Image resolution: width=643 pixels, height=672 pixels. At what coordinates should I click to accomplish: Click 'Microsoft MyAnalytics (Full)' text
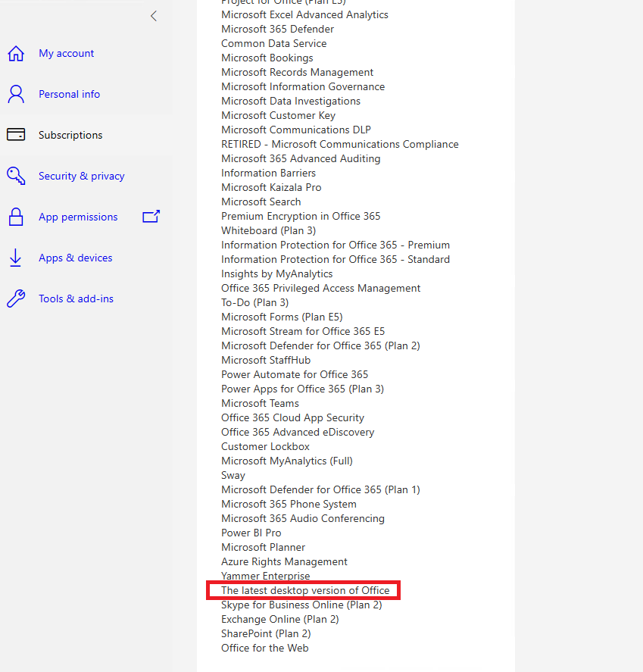point(287,461)
